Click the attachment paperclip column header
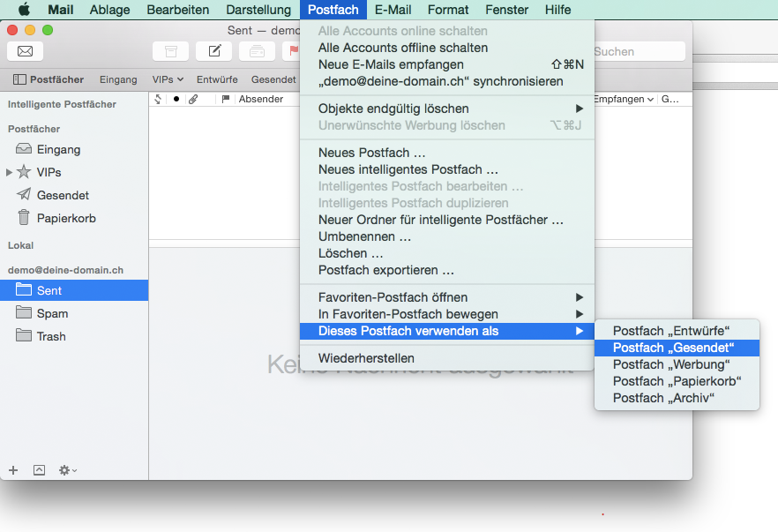Image resolution: width=778 pixels, height=532 pixels. coord(193,99)
